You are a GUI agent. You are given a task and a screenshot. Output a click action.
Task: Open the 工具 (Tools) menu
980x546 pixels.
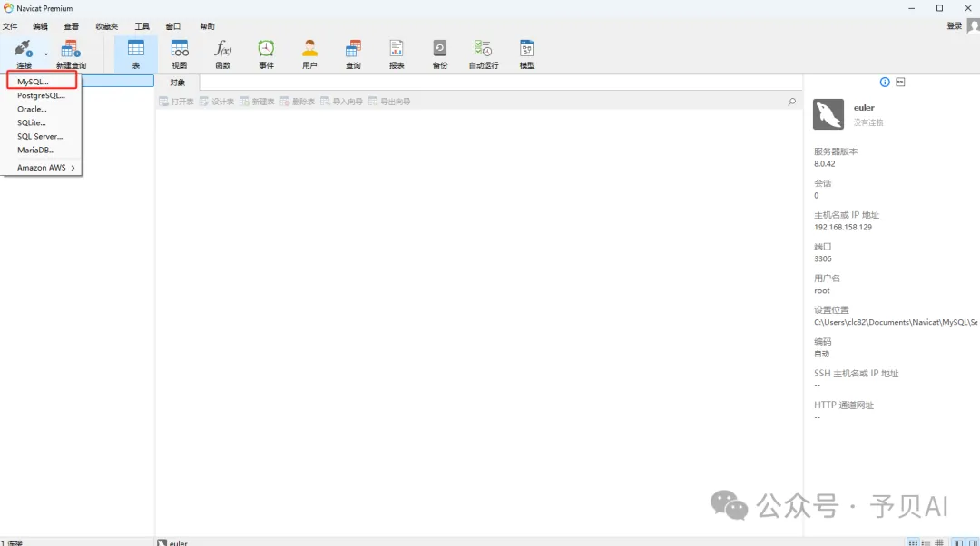coord(142,26)
